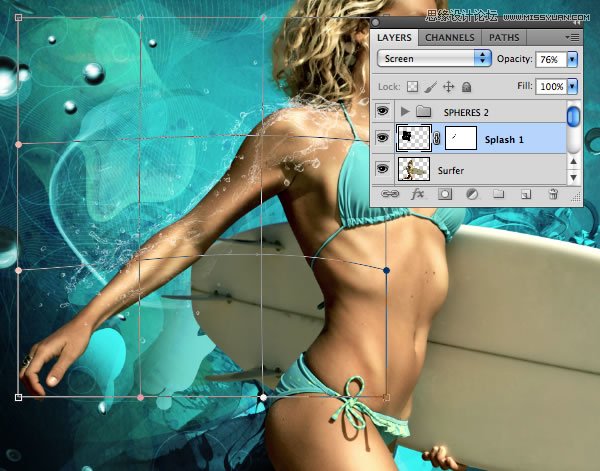Click the layers scroll down arrow
Screen dimensions: 600x471
click(573, 177)
